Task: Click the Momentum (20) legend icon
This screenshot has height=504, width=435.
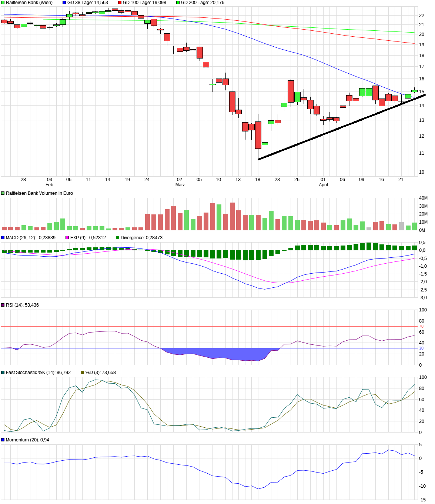Action: 3,440
